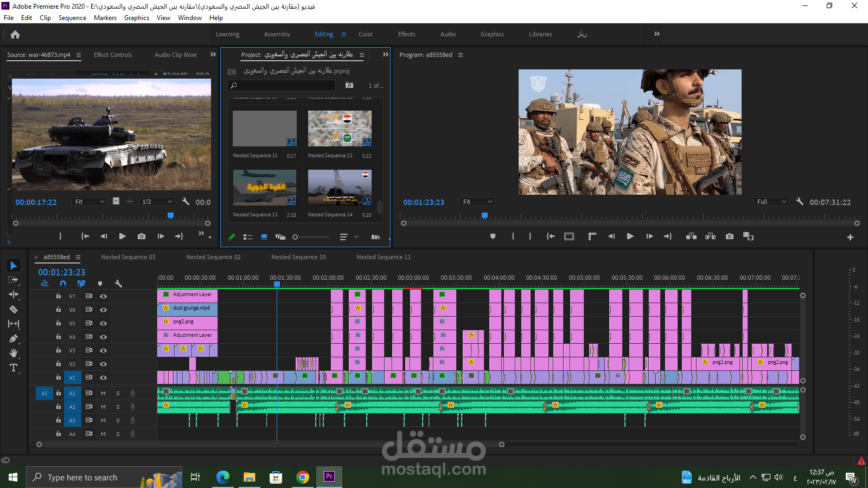This screenshot has height=488, width=868.
Task: Expand the workspace overflow chevron
Action: click(x=657, y=34)
